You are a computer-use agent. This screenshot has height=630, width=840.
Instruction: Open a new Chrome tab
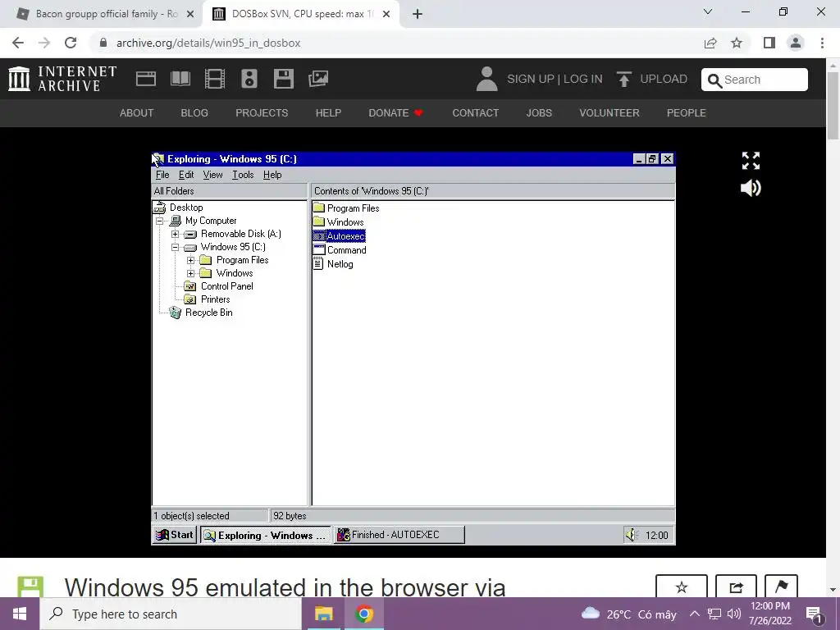(x=418, y=14)
